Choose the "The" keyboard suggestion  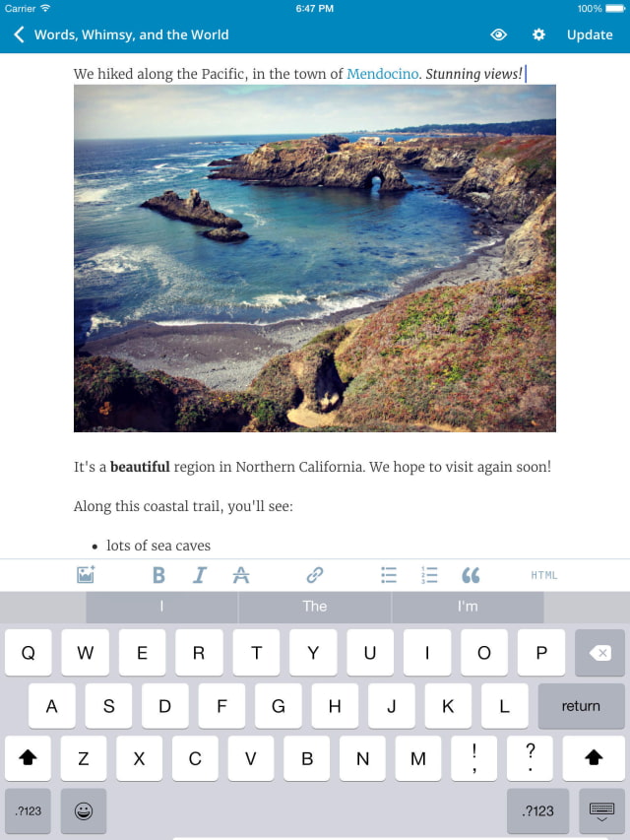coord(314,606)
